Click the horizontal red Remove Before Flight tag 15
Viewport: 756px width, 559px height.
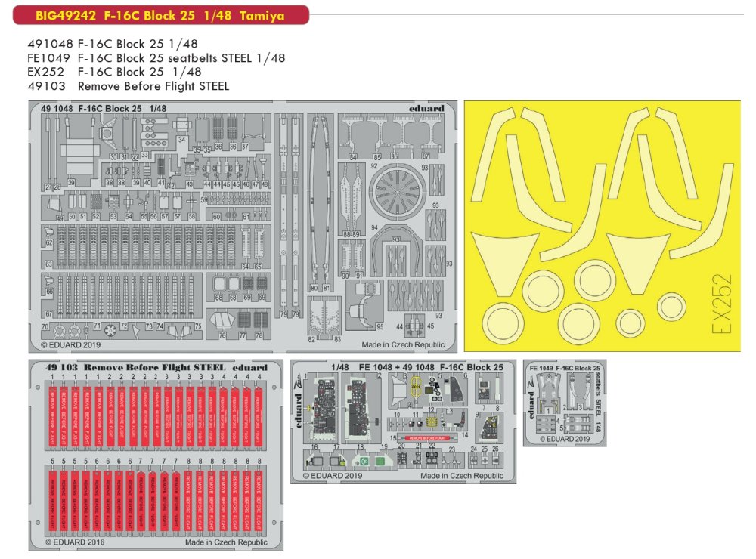(x=426, y=437)
